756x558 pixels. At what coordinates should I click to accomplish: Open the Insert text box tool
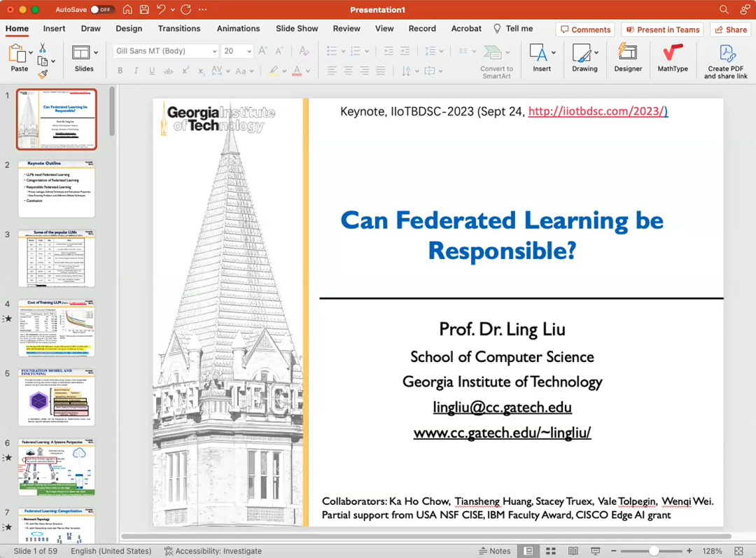(x=538, y=53)
